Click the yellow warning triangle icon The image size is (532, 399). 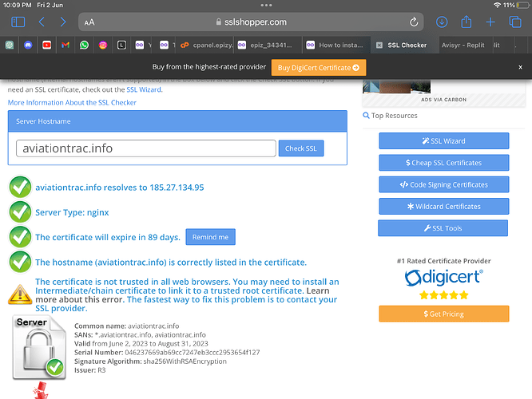pyautogui.click(x=20, y=294)
